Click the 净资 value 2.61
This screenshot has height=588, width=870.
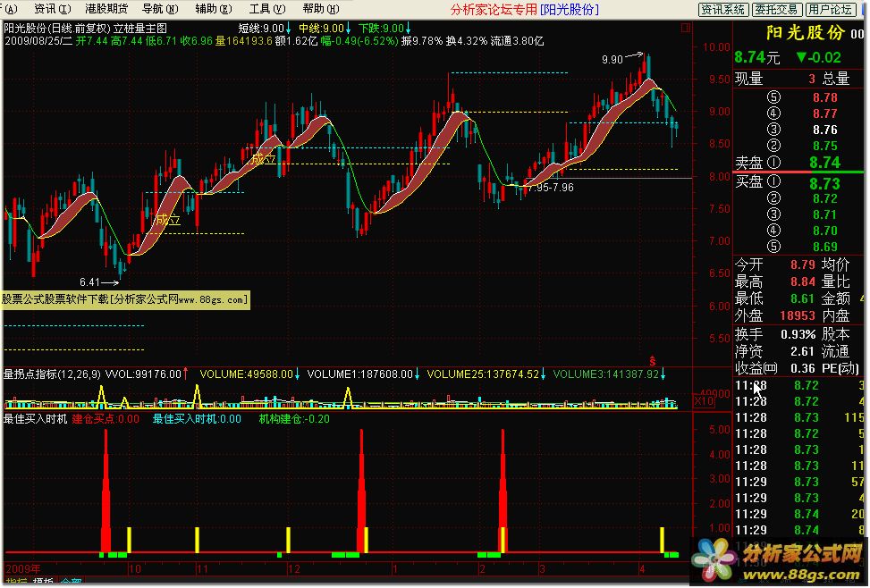[802, 352]
